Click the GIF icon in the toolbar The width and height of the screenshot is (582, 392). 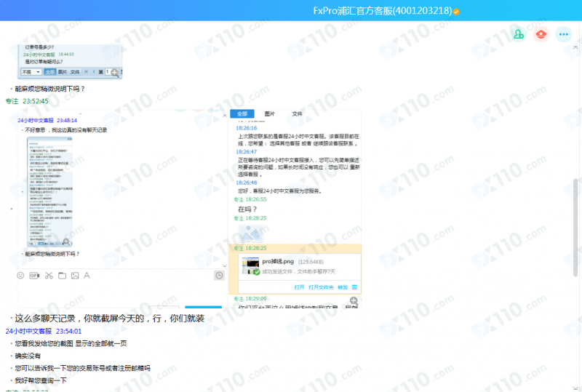coord(34,276)
